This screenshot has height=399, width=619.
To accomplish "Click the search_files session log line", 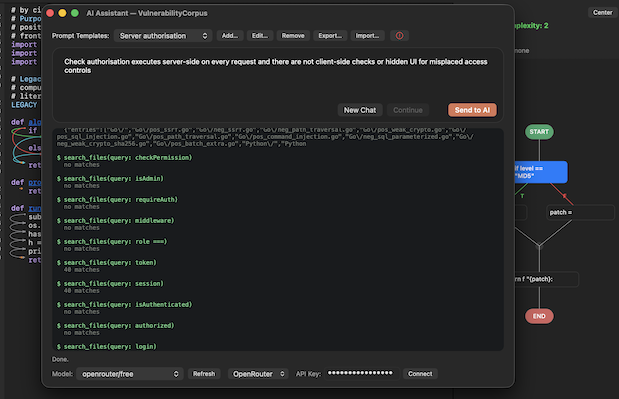I will (x=110, y=283).
